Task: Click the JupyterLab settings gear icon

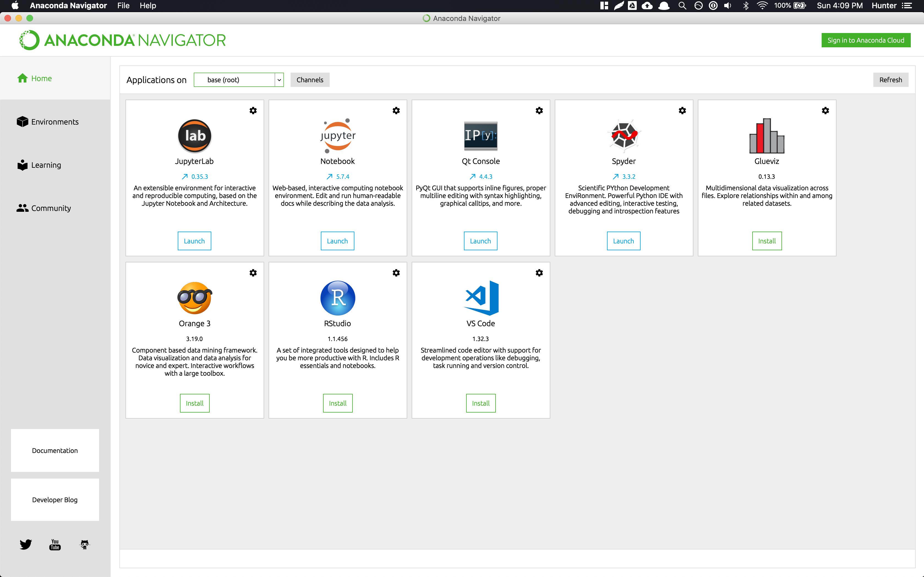Action: (x=253, y=110)
